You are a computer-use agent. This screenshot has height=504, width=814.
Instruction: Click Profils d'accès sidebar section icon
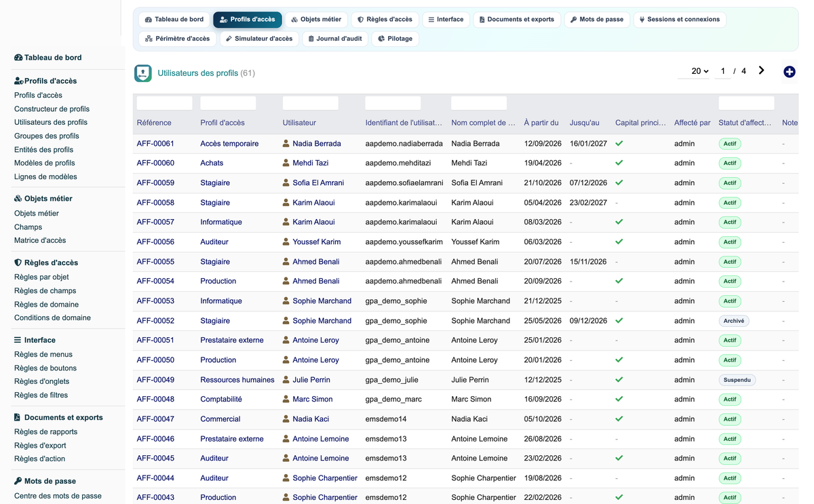[19, 81]
